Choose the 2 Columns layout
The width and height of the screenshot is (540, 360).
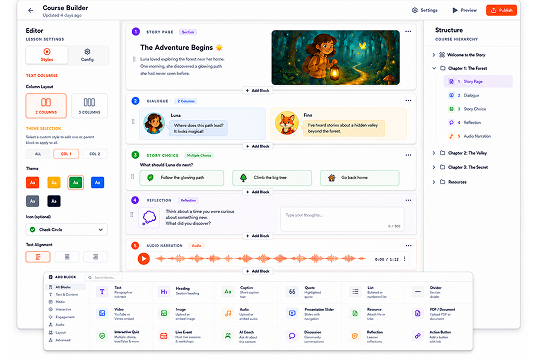tap(46, 106)
